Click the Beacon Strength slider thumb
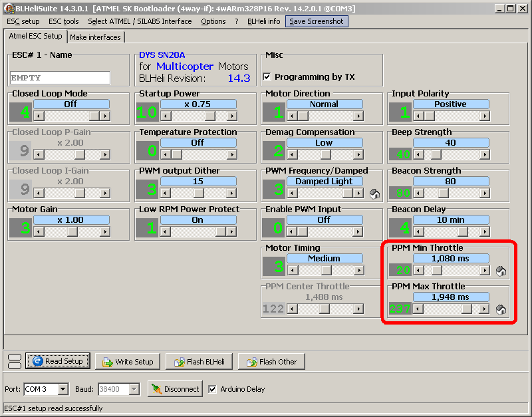Screen dimensions: 532x417 tap(444, 193)
